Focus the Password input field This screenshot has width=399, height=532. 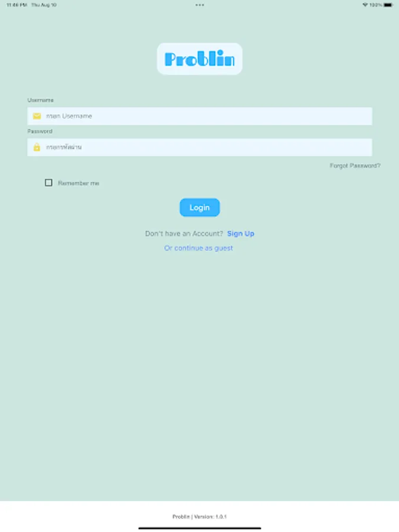(x=200, y=147)
